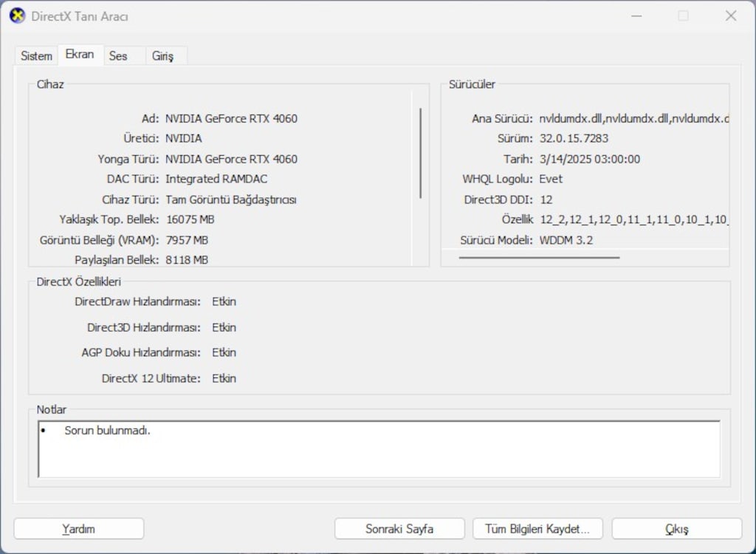The image size is (756, 554).
Task: Click the Sürüm value 32.0.15.7283
Action: [x=574, y=139]
